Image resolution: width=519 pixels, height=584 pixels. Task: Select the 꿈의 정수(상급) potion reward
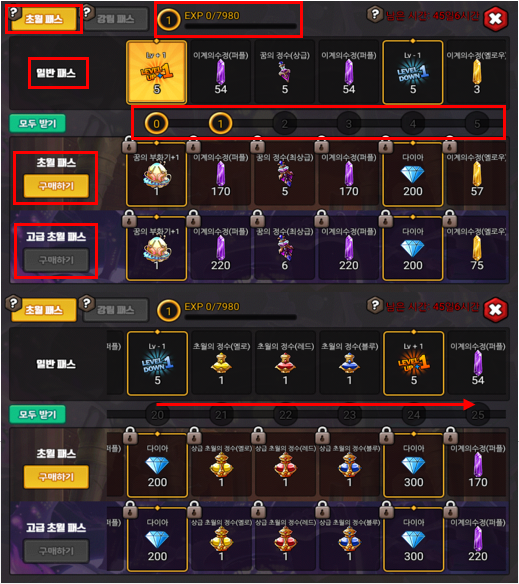(285, 72)
